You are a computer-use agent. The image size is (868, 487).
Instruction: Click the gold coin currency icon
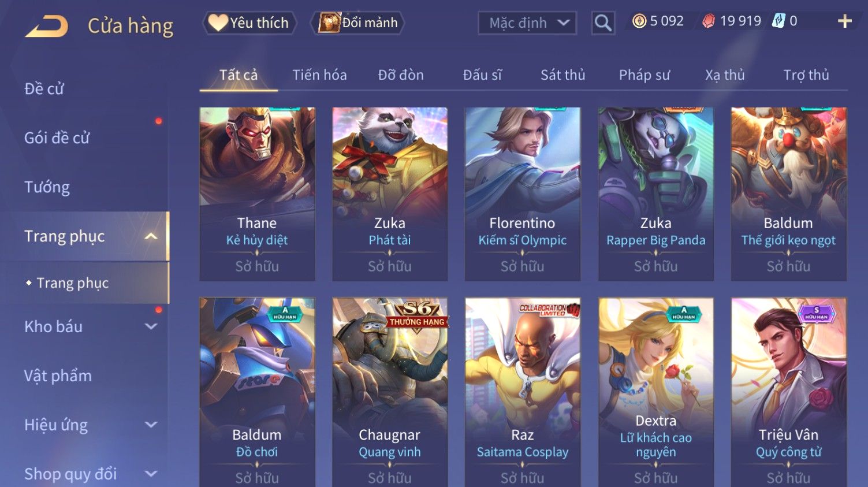point(639,21)
